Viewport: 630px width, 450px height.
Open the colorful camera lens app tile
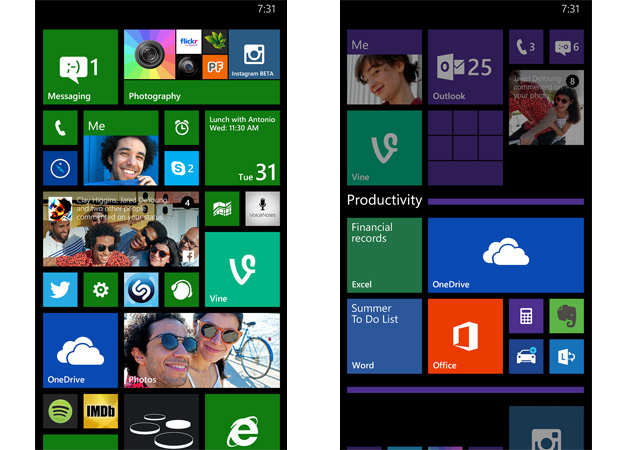(149, 54)
